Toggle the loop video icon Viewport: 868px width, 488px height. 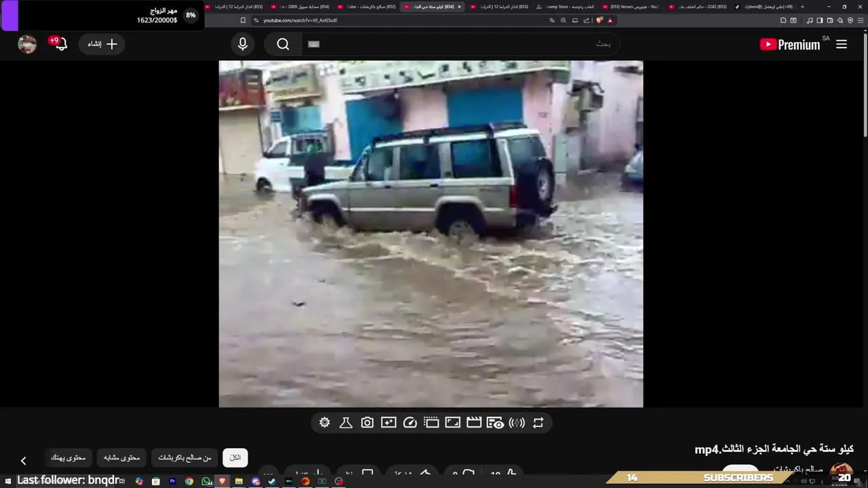coord(538,423)
